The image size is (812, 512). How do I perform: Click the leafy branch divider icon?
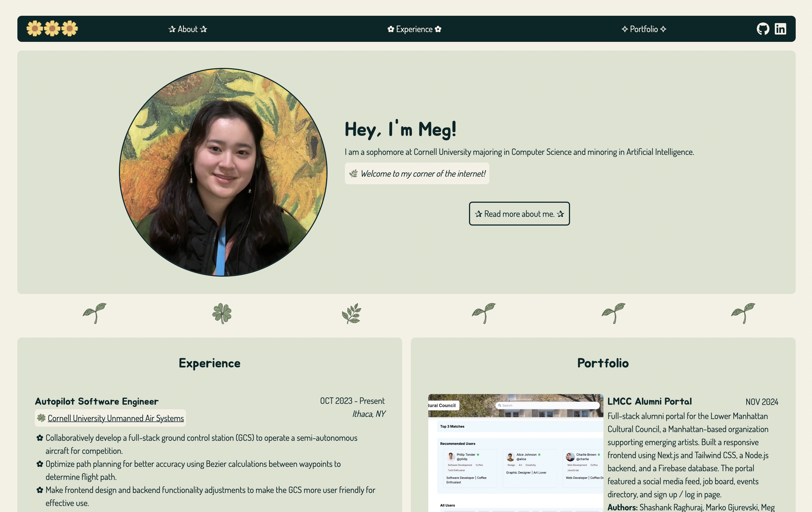[x=351, y=314]
